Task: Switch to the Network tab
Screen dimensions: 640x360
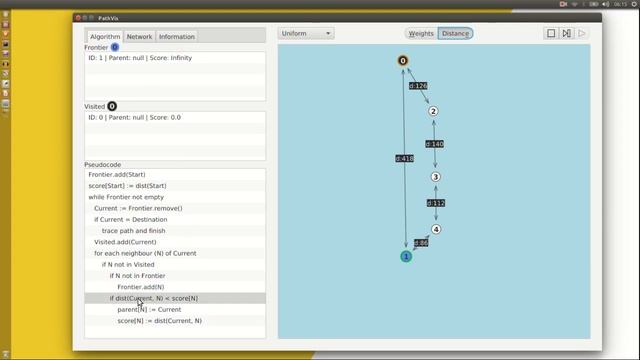Action: 139,37
